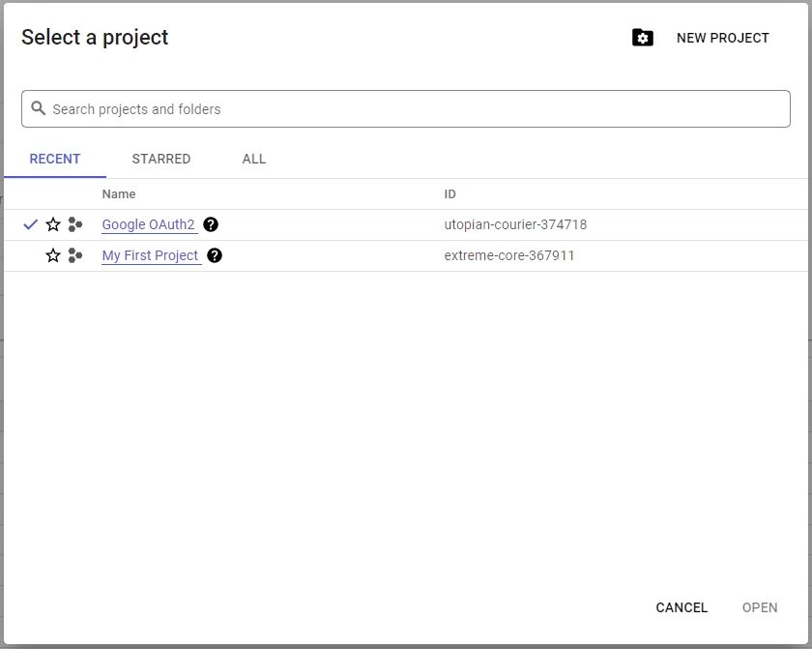Open help icon next to Google OAuth2
The height and width of the screenshot is (649, 812).
click(x=211, y=224)
